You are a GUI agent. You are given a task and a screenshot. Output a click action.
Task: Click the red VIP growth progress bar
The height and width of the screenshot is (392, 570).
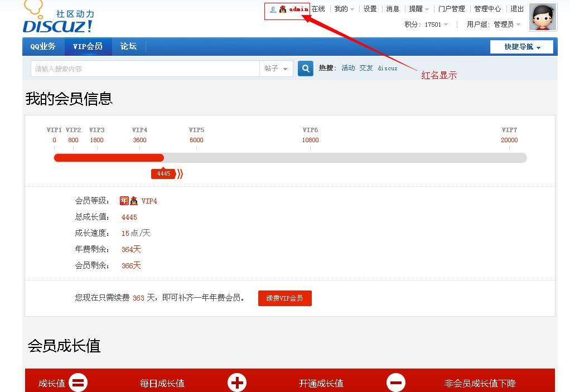[x=109, y=158]
